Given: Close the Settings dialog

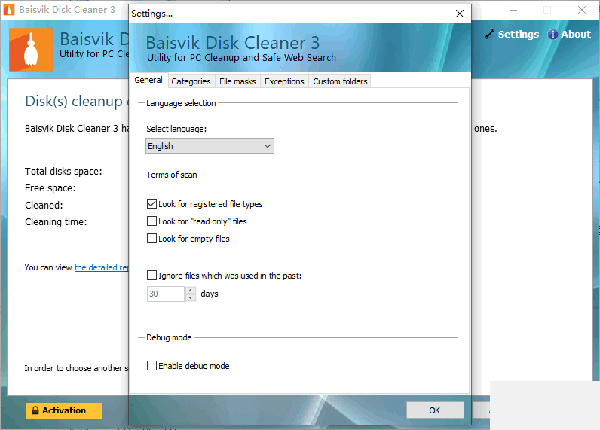Looking at the screenshot, I should 460,14.
